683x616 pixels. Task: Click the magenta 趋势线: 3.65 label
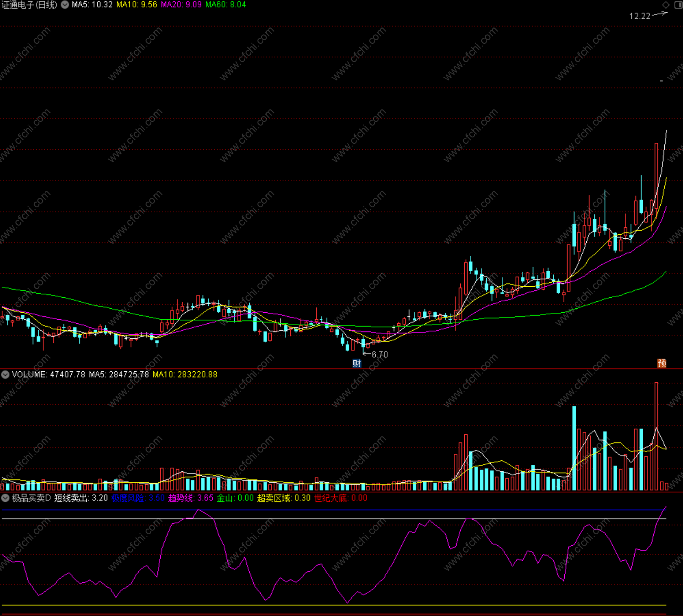191,498
